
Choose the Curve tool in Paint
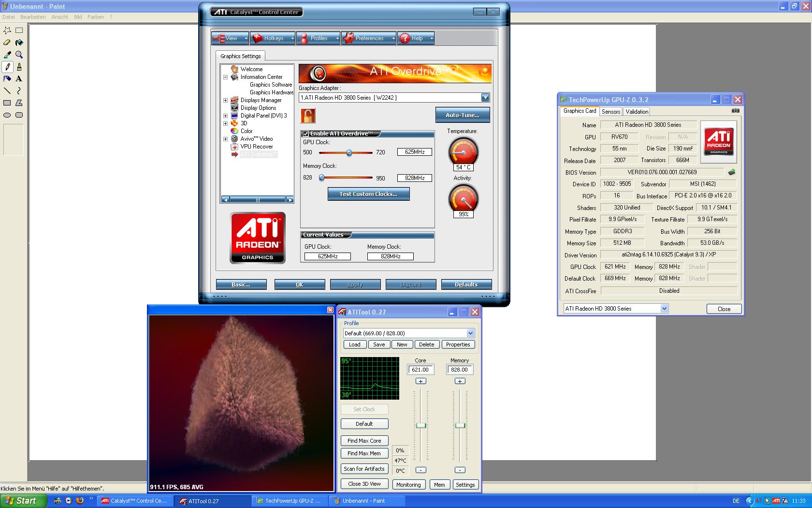pyautogui.click(x=19, y=91)
